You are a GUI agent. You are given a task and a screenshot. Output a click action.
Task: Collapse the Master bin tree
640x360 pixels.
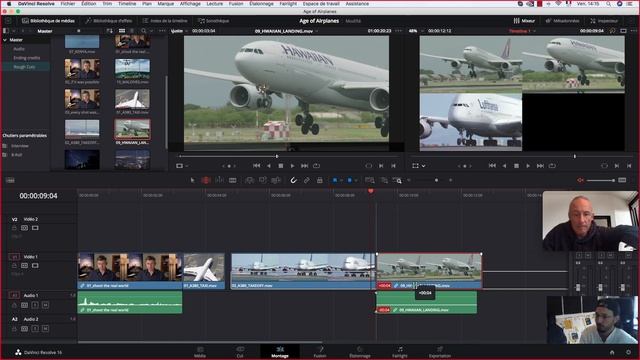coord(5,40)
